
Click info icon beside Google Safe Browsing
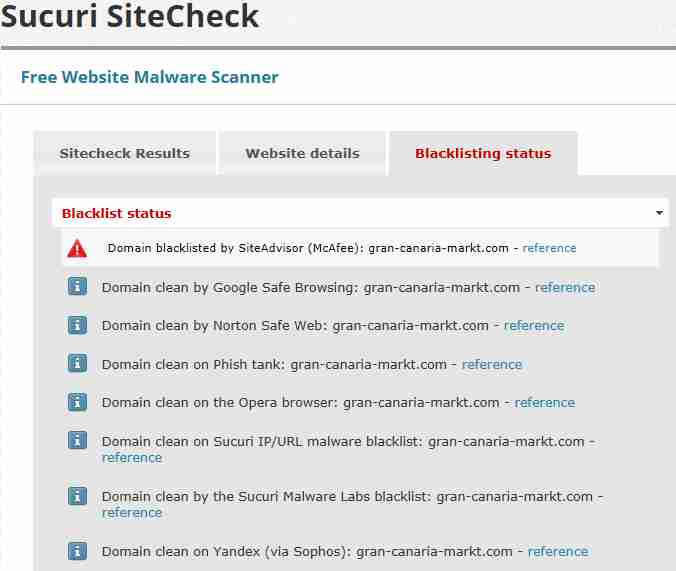tap(77, 287)
